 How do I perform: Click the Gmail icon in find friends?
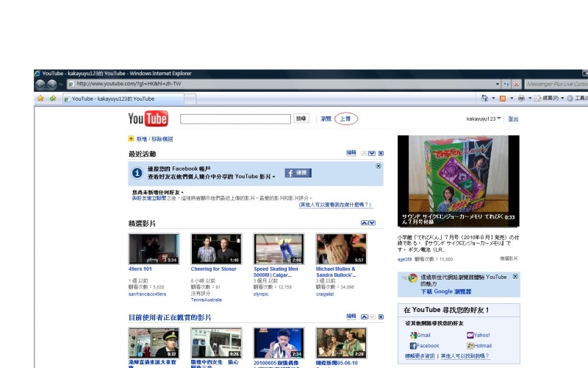click(414, 336)
